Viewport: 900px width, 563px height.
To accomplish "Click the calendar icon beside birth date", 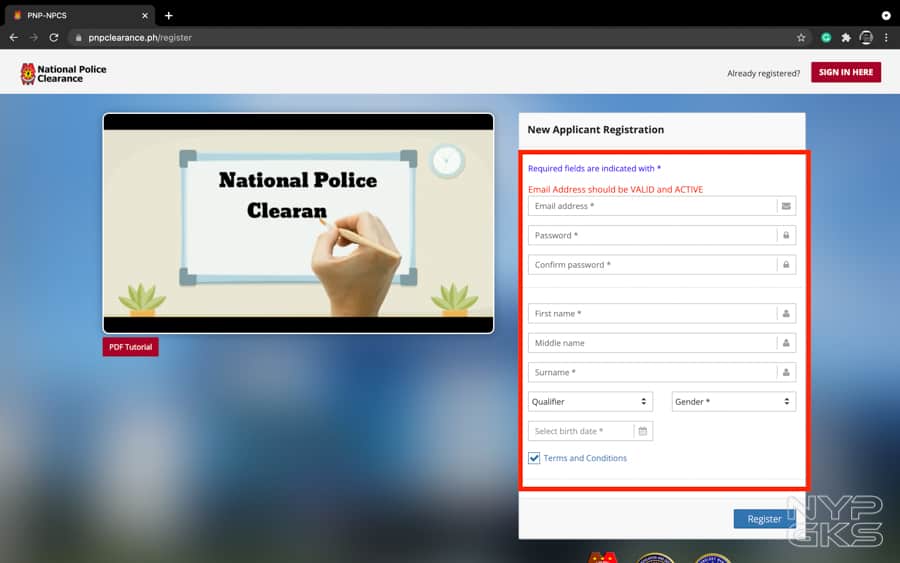I will (x=643, y=431).
